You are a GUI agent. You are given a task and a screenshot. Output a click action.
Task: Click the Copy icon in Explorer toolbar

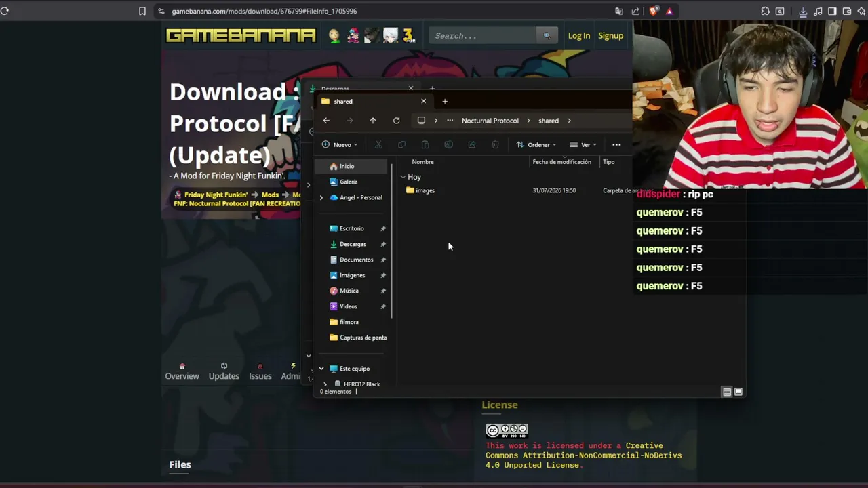point(401,144)
